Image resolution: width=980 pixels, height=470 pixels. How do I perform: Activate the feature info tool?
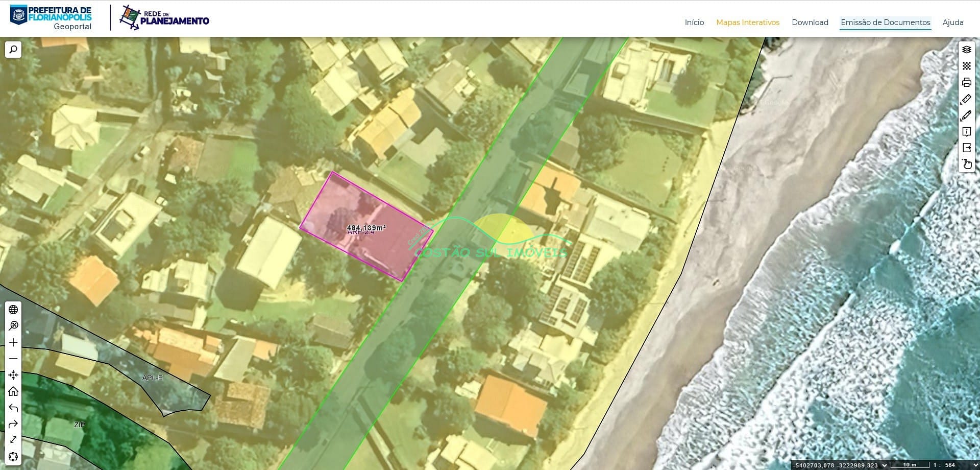pos(966,132)
